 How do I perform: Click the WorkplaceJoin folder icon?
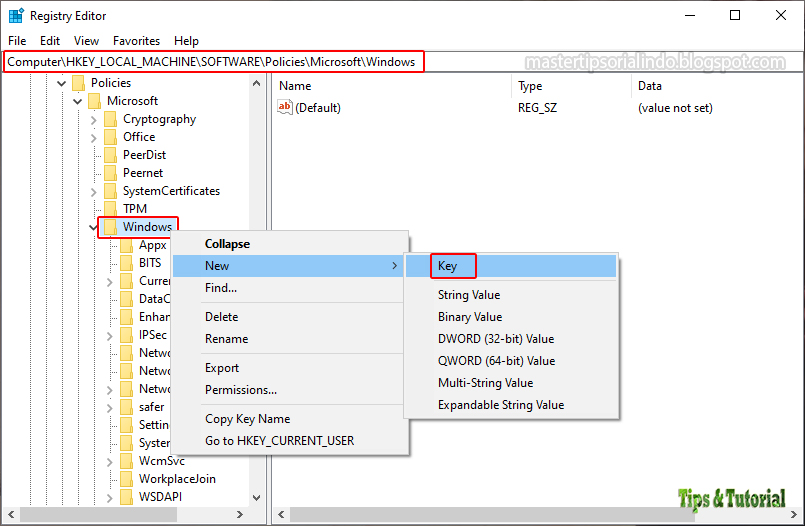click(x=126, y=479)
